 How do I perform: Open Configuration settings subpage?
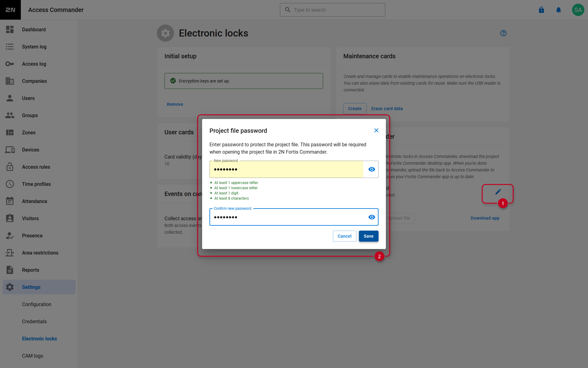click(x=37, y=304)
